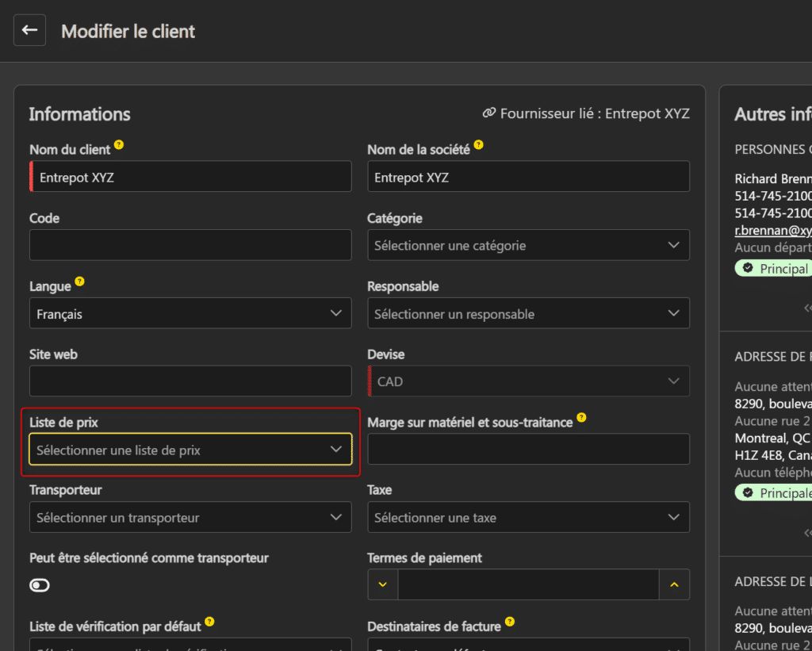This screenshot has height=651, width=812.
Task: Open the Catégorie dropdown
Action: 528,246
